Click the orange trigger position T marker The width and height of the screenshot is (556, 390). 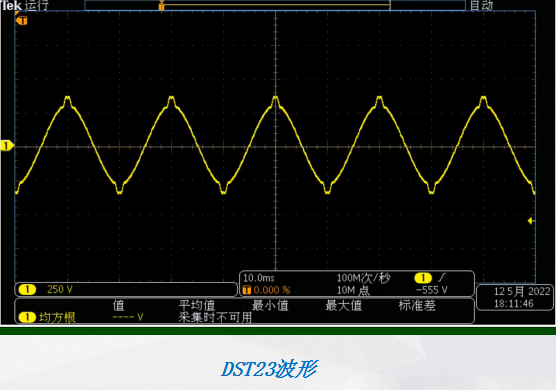click(x=22, y=21)
